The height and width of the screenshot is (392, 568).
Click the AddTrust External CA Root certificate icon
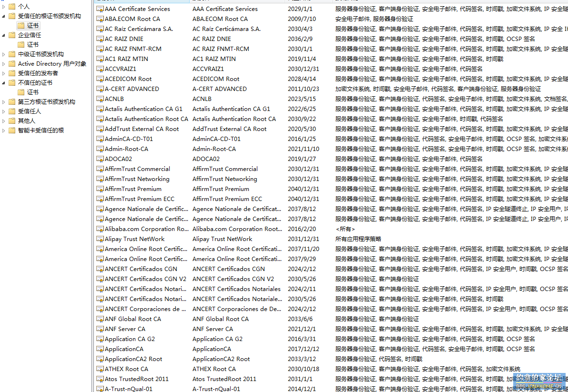coord(100,129)
